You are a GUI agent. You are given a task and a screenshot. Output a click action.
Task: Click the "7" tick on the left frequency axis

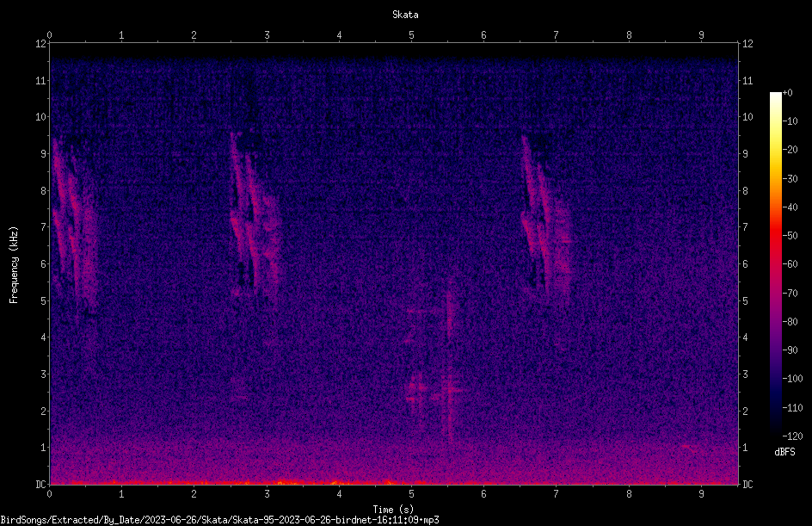pos(44,227)
